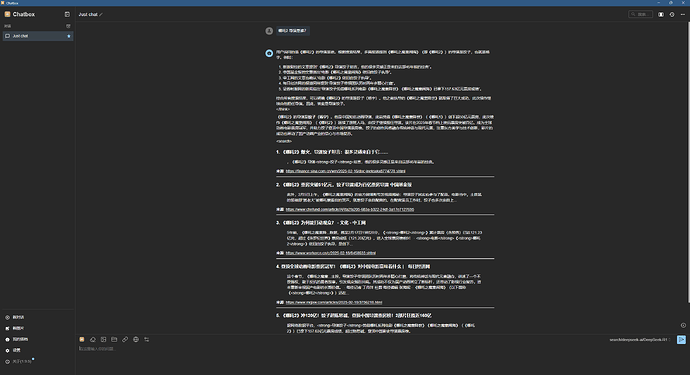Toggle the web browsing globe icon

coord(136,339)
